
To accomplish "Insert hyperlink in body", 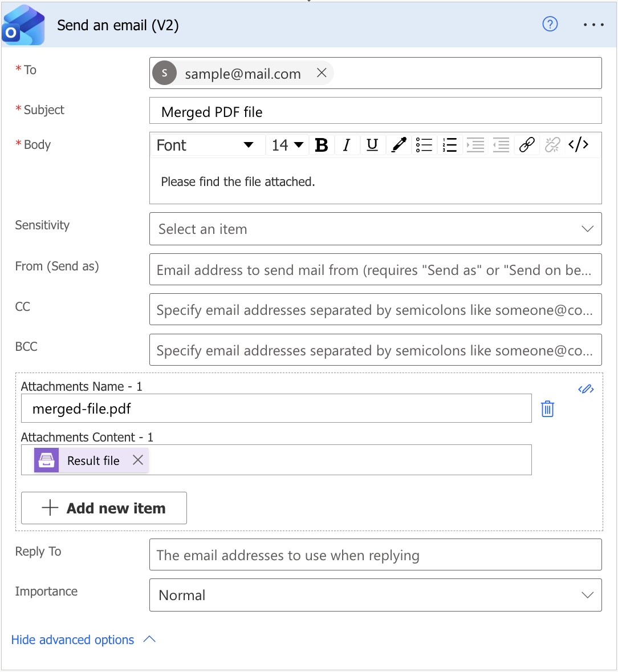I will tap(527, 145).
